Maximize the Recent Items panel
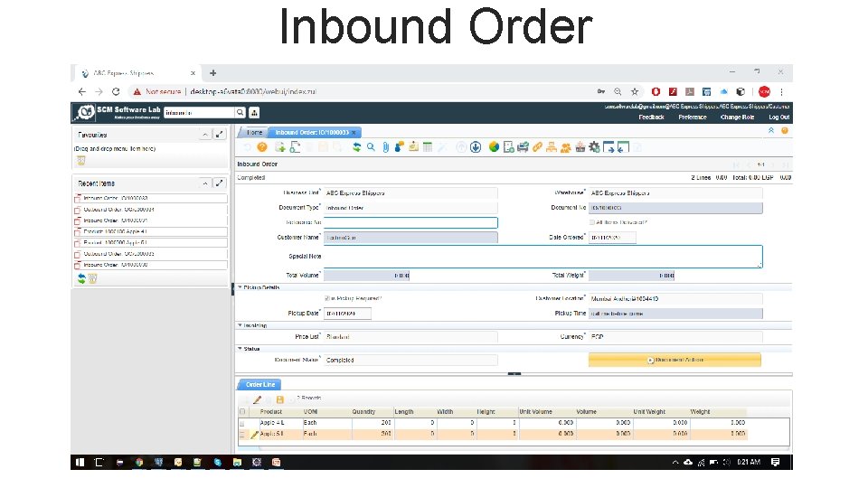This screenshot has height=488, width=868. pos(220,183)
